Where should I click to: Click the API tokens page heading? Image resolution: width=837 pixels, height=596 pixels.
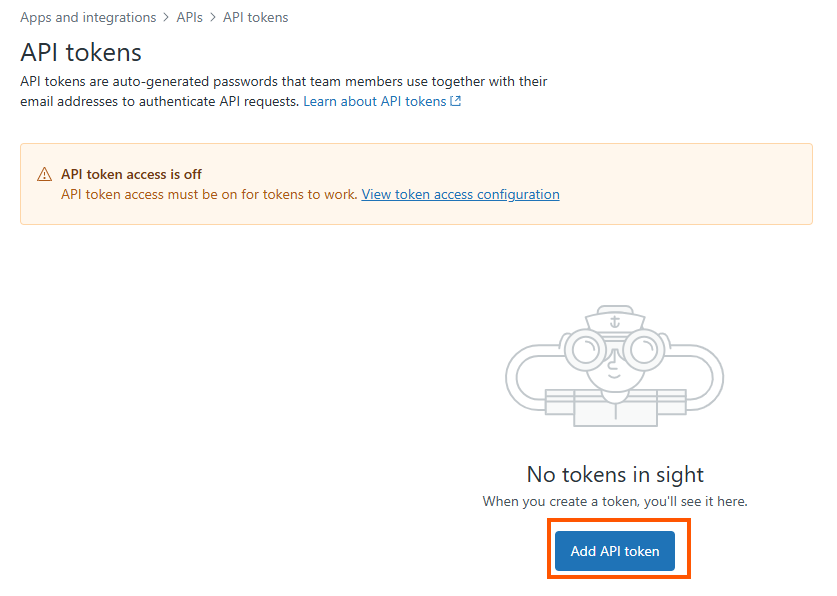pos(81,52)
